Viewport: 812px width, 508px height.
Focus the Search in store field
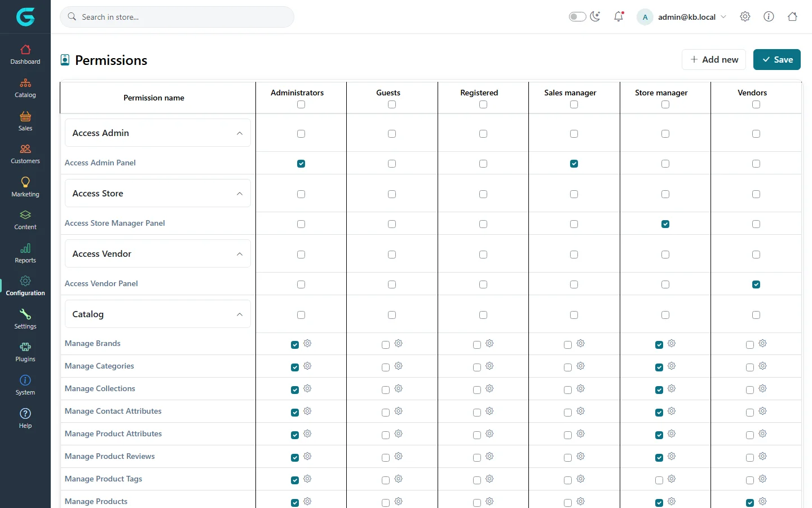177,17
